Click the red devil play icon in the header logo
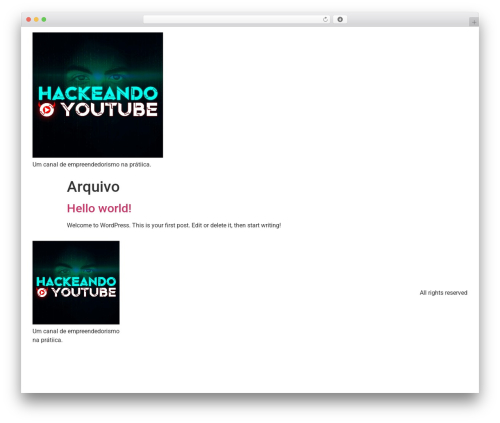The height and width of the screenshot is (423, 500). click(x=47, y=110)
